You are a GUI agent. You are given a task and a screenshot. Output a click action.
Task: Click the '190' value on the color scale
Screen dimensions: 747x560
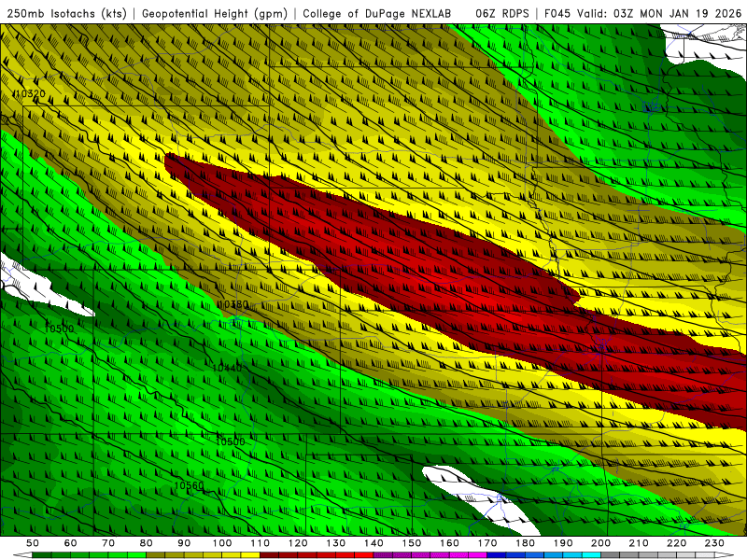point(563,543)
